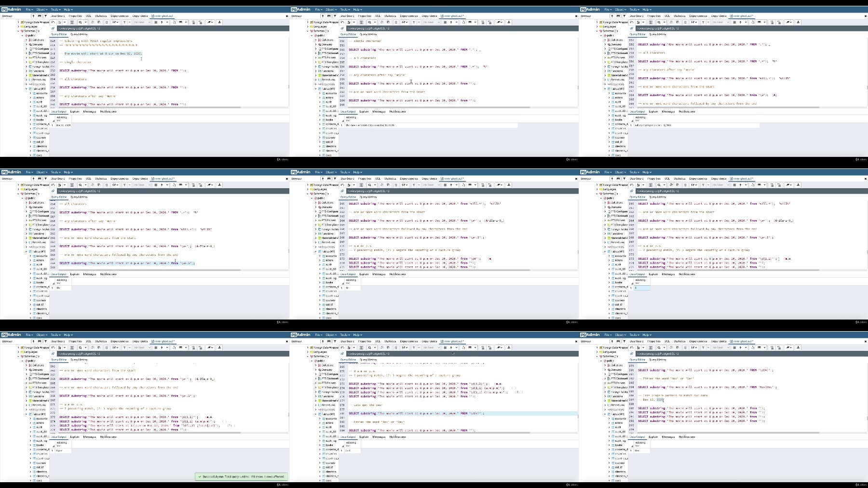The height and width of the screenshot is (488, 868).
Task: Open Tools menu in middle-left frame
Action: pyautogui.click(x=55, y=172)
